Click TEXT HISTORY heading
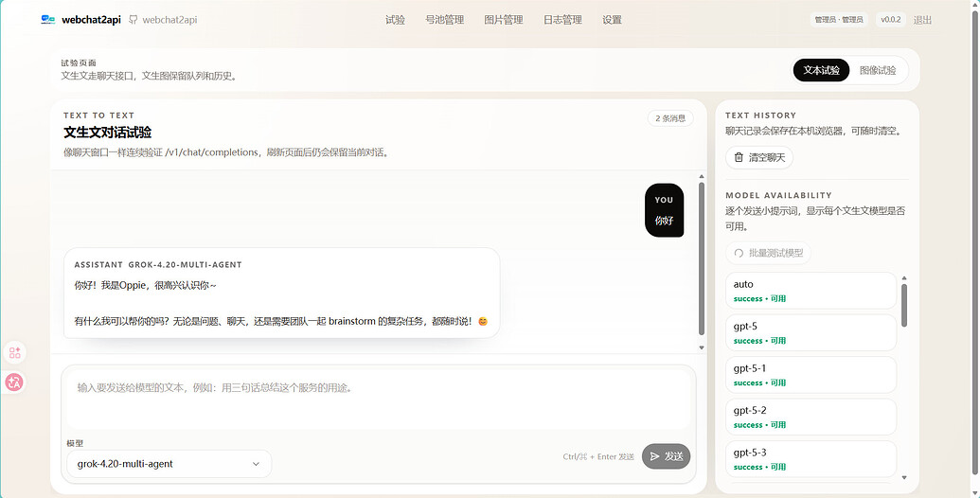The image size is (980, 498). 760,116
